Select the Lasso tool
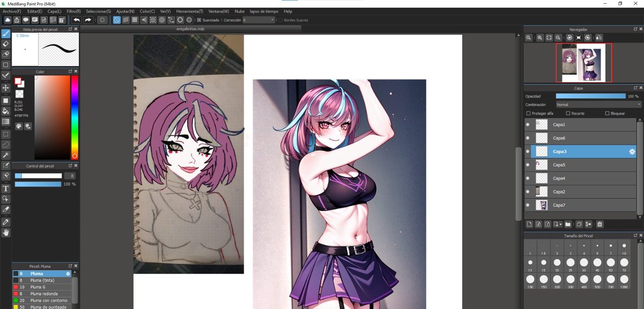This screenshot has height=309, width=644. [x=6, y=145]
